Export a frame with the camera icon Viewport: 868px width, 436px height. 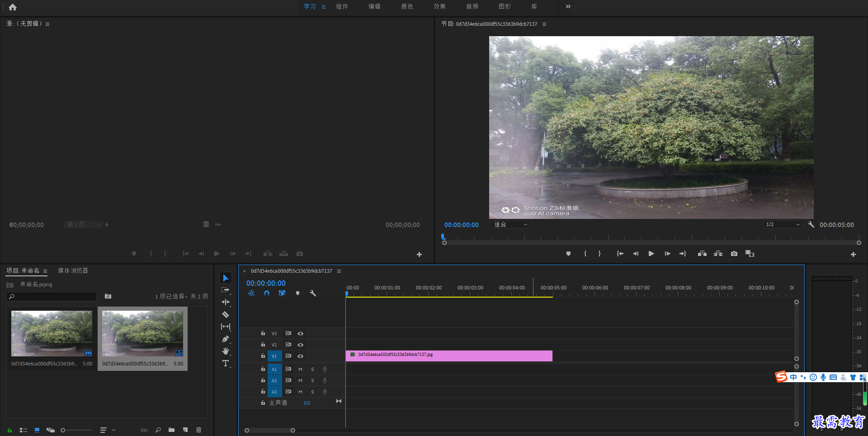(734, 254)
